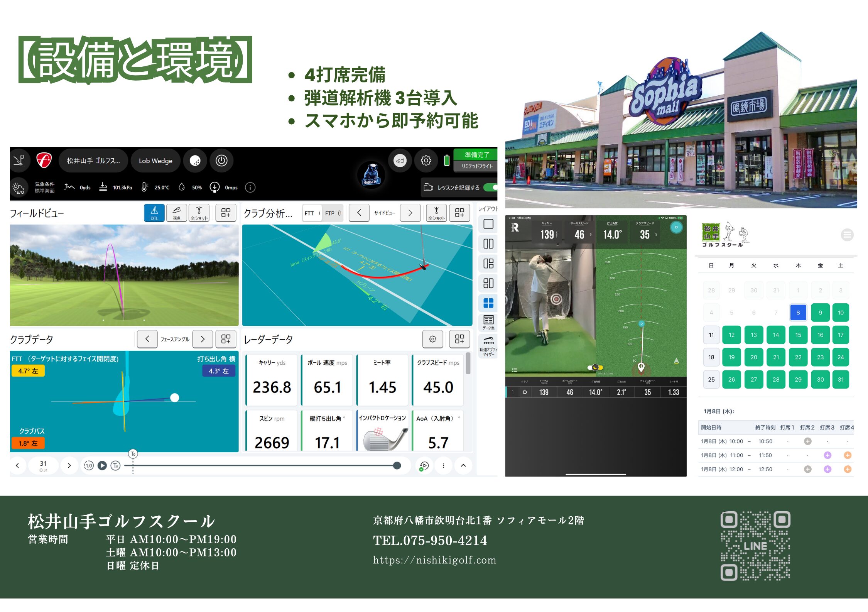The height and width of the screenshot is (612, 868).
Task: Select the golf ball icon button
Action: (195, 161)
